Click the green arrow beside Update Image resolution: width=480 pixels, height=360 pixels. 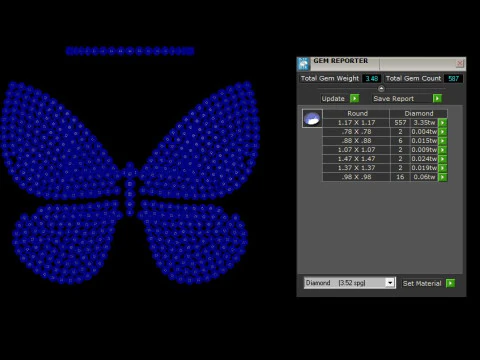pos(355,98)
